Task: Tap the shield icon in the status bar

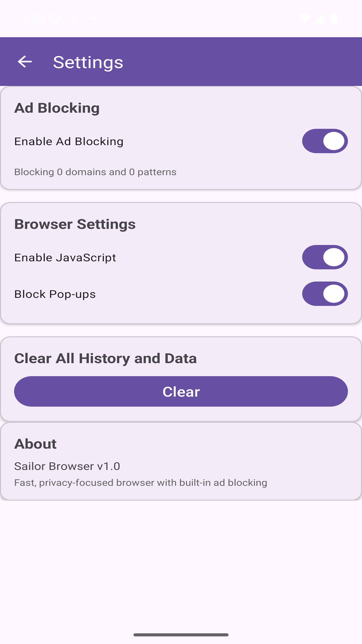Action: pyautogui.click(x=55, y=18)
